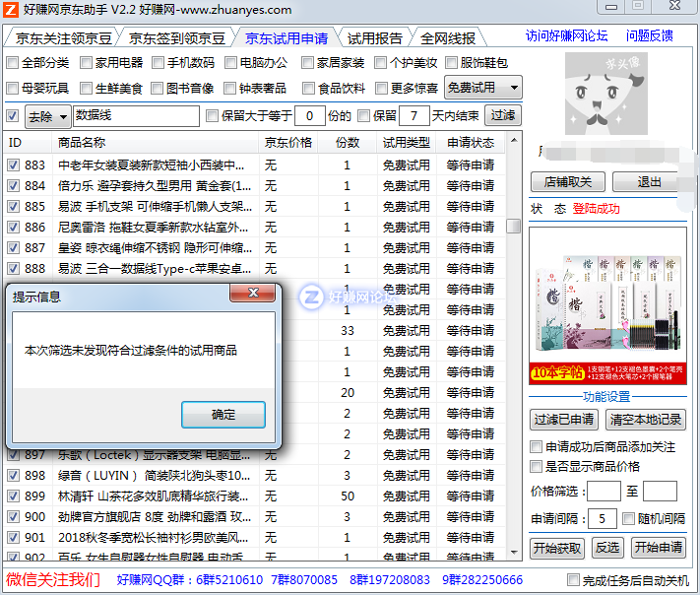Click the 价格筛选 minimum price field
Image resolution: width=700 pixels, height=595 pixels.
tap(604, 492)
